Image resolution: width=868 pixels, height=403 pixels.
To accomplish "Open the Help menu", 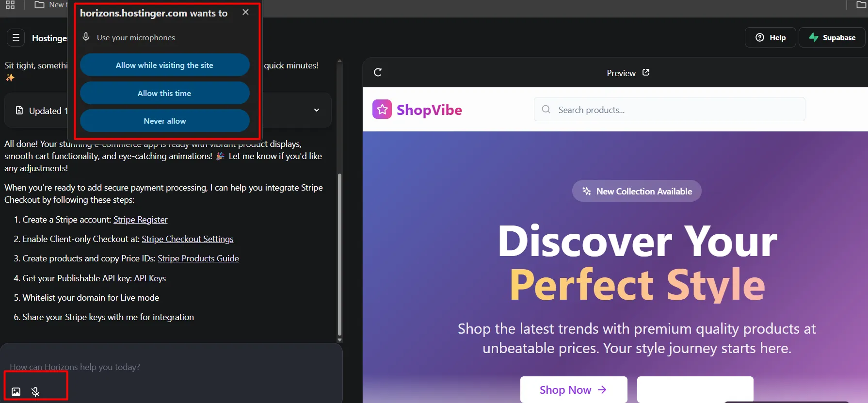I will tap(770, 37).
